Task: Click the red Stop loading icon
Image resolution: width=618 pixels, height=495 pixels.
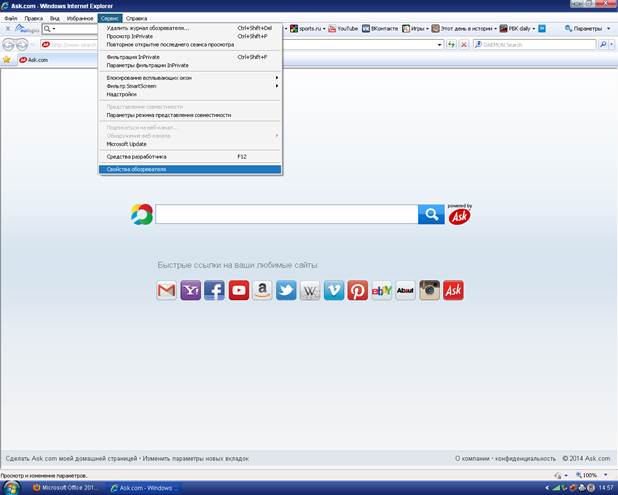Action: pyautogui.click(x=464, y=45)
